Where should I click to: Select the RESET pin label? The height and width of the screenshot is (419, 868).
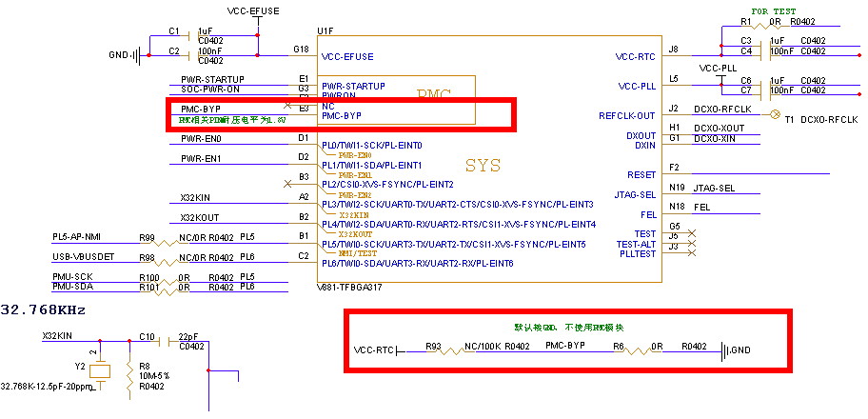coord(641,175)
